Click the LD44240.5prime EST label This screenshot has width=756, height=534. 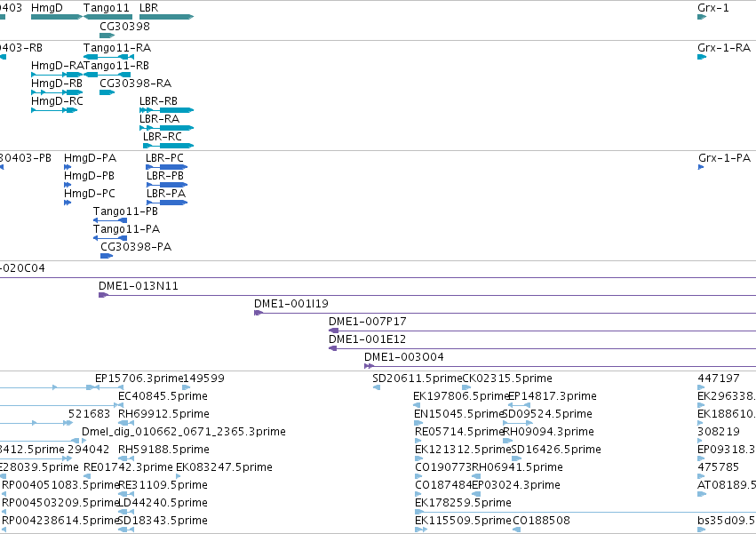coord(163,504)
